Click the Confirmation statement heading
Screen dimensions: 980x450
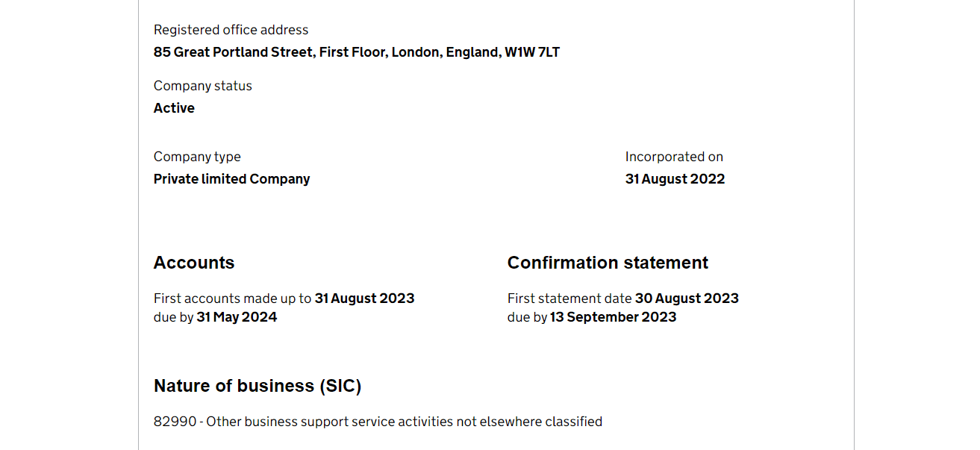tap(608, 263)
